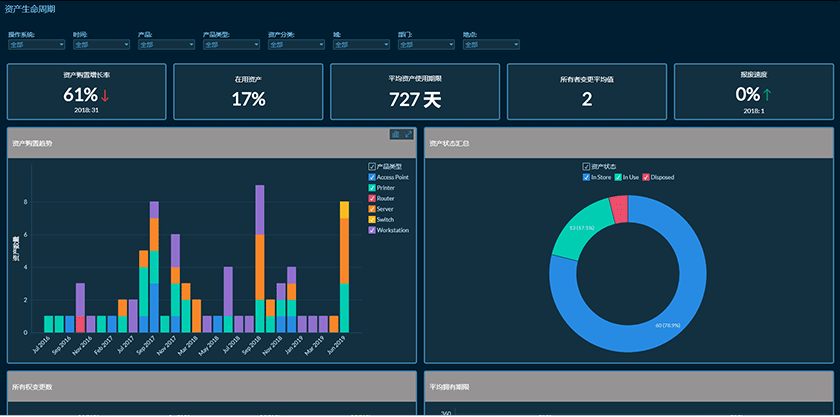
Task: Toggle Router series checkbox
Action: point(372,199)
